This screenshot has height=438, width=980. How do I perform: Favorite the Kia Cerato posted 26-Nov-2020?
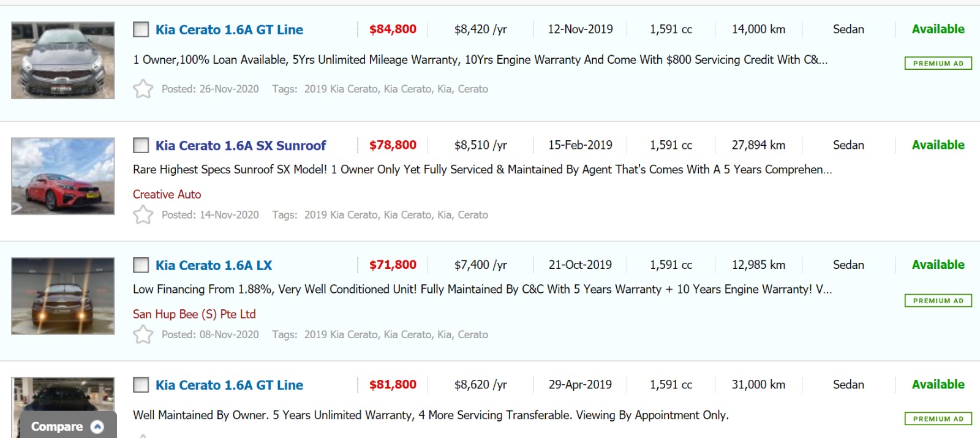[x=143, y=89]
